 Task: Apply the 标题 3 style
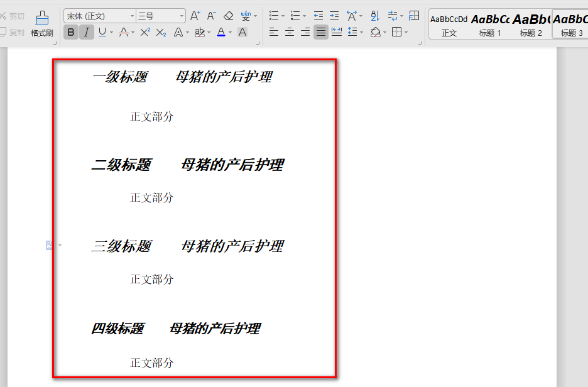570,25
